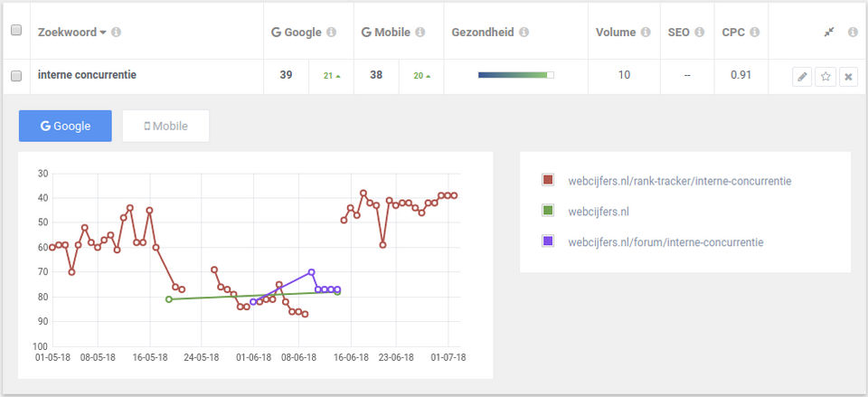Toggle the red rank-tracker series in the legend
The width and height of the screenshot is (868, 397).
tap(548, 181)
